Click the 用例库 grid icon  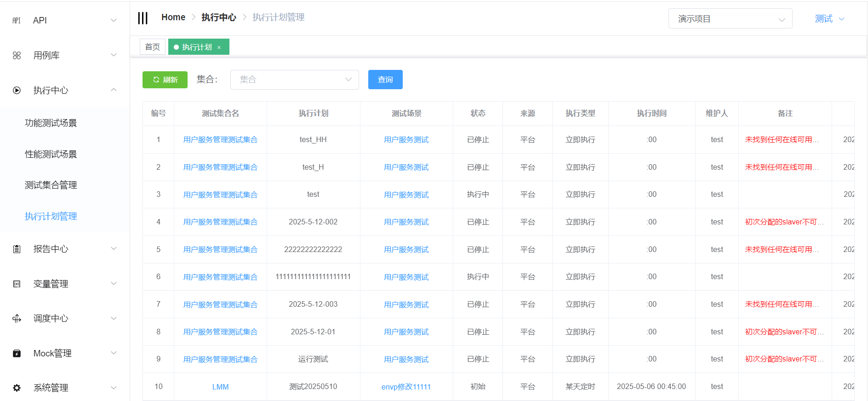tap(17, 55)
